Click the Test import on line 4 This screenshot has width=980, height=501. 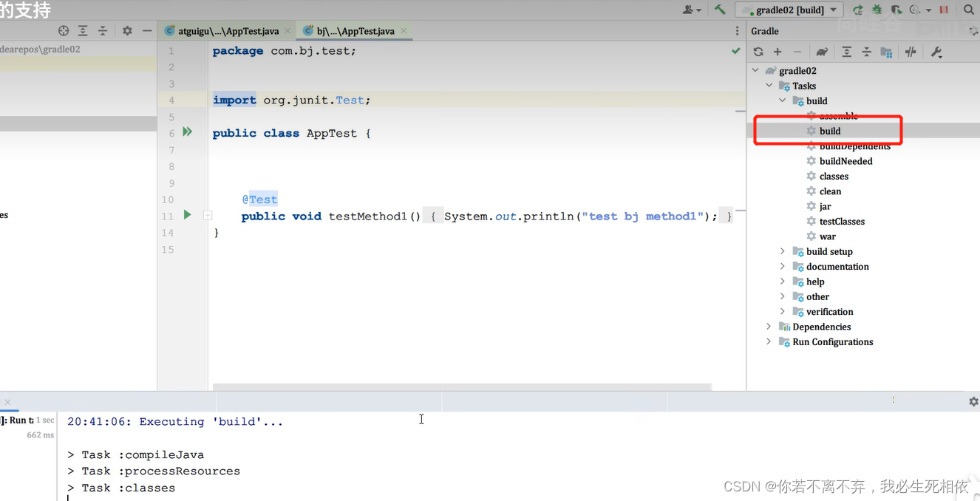click(350, 100)
